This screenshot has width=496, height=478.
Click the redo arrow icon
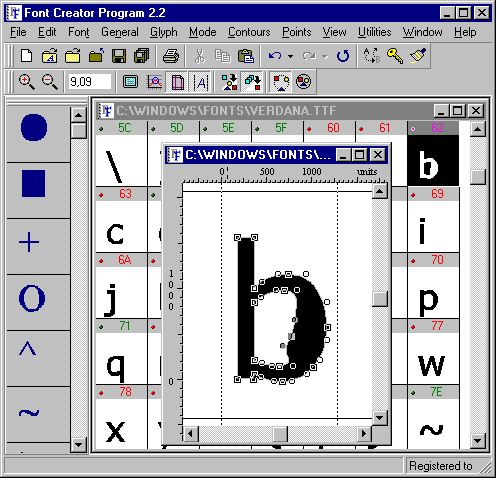[x=309, y=56]
